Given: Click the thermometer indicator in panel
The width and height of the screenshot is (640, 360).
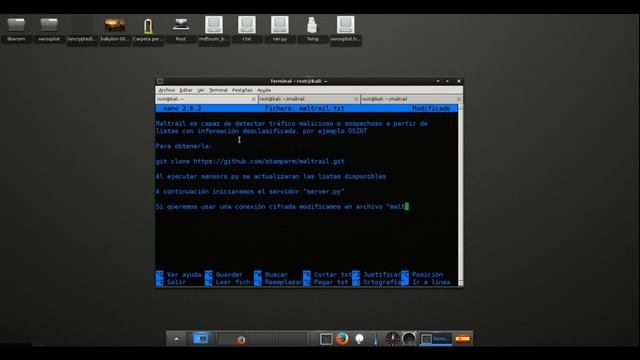Looking at the screenshot, I should coord(376,339).
